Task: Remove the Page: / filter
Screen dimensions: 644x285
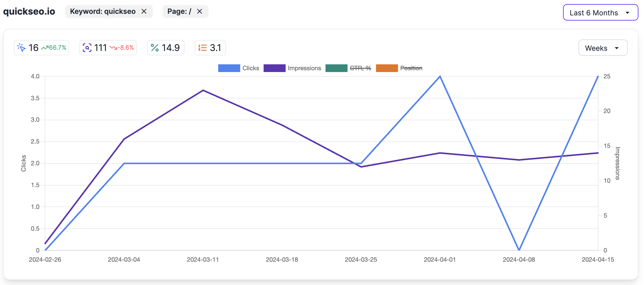Action: coord(200,12)
